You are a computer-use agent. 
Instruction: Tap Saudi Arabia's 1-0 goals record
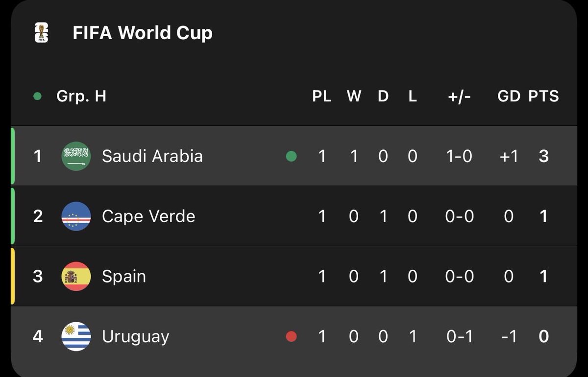(x=460, y=156)
